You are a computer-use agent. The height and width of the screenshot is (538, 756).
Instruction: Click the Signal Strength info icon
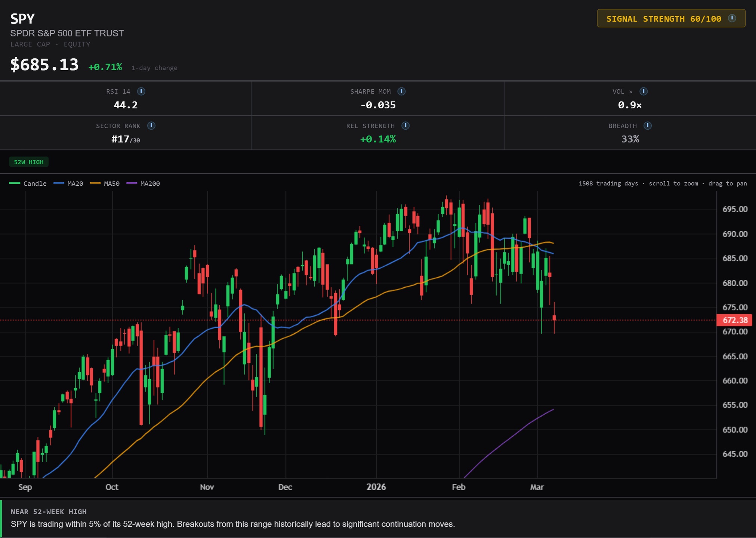point(732,18)
